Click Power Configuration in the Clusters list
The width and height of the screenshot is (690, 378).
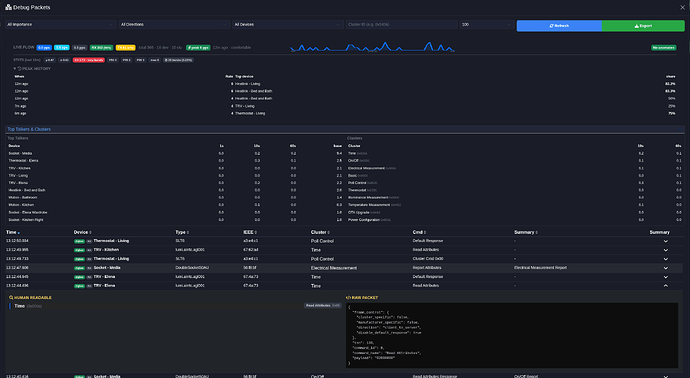tap(364, 220)
